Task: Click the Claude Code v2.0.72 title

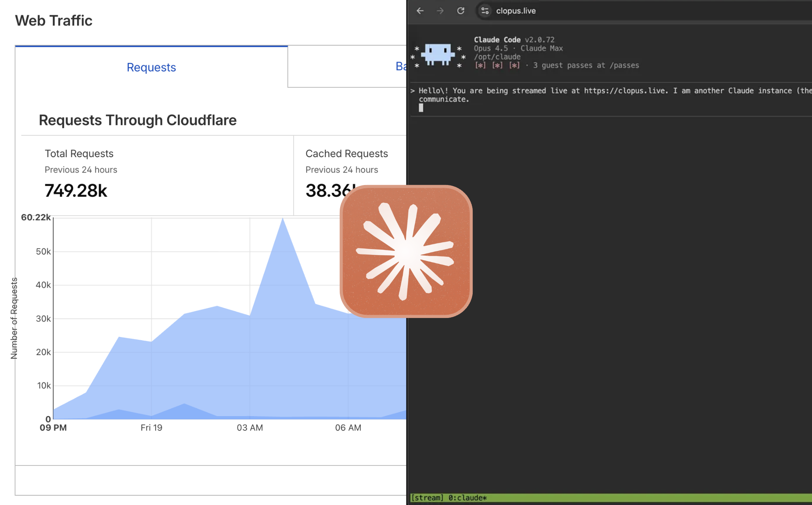Action: 514,40
